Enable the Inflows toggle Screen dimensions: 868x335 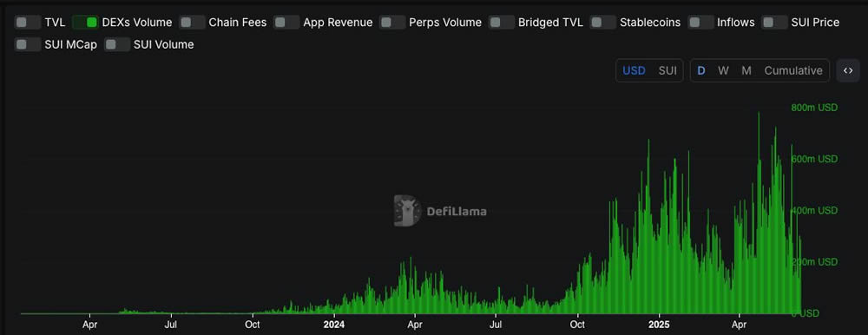click(700, 23)
